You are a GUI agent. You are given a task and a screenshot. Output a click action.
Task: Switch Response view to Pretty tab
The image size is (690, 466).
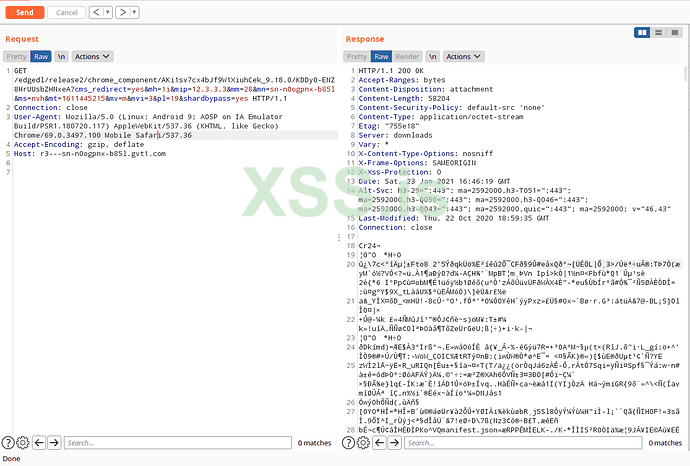pyautogui.click(x=356, y=56)
